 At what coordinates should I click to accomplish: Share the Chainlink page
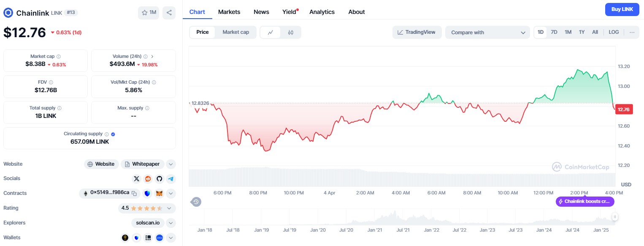tap(169, 13)
